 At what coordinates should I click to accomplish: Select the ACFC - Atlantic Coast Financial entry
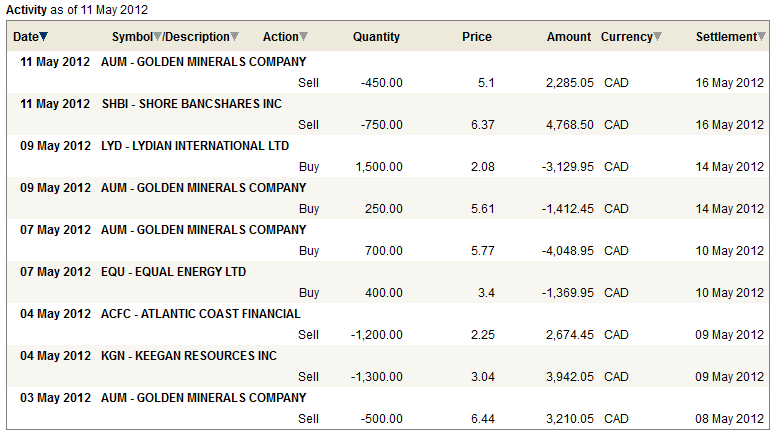point(201,314)
